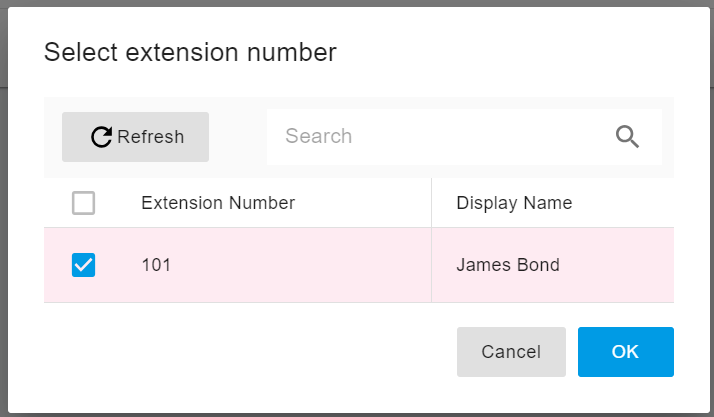Select the James Bond display name cell
This screenshot has width=714, height=417.
click(x=508, y=265)
